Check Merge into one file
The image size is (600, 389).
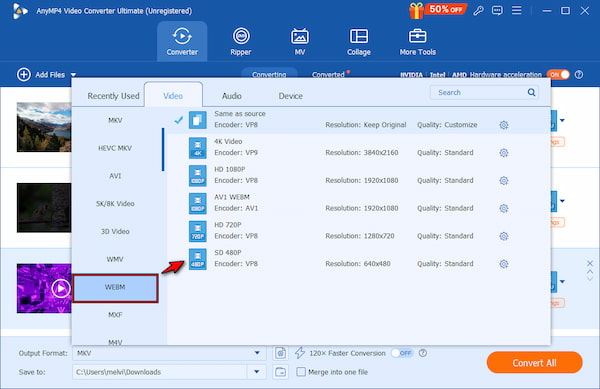click(301, 372)
